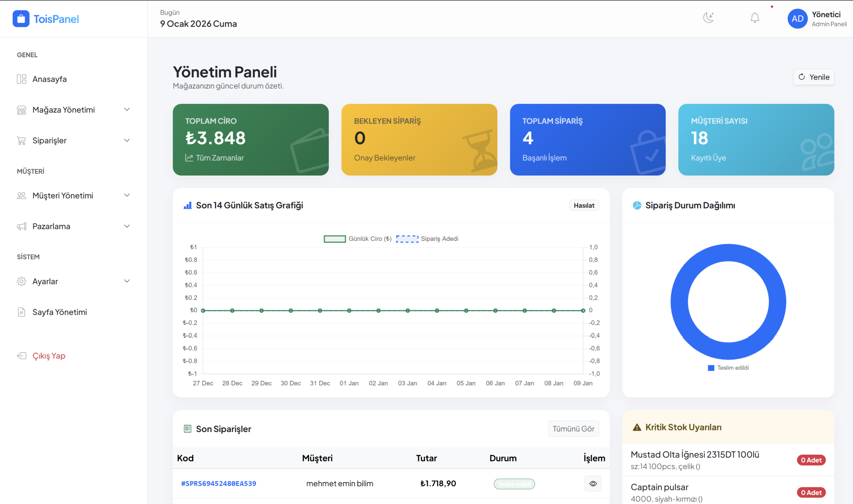Toggle dark mode moon icon
The width and height of the screenshot is (853, 504).
(708, 18)
